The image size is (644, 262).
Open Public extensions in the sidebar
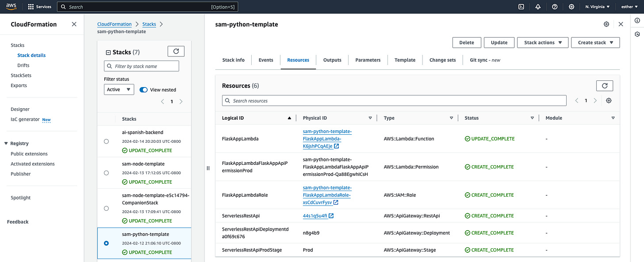point(29,154)
